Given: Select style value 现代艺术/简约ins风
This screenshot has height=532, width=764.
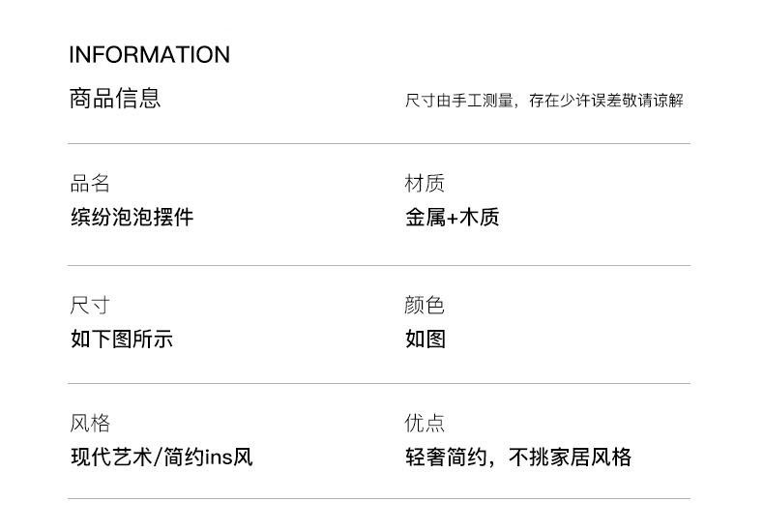Looking at the screenshot, I should [162, 457].
